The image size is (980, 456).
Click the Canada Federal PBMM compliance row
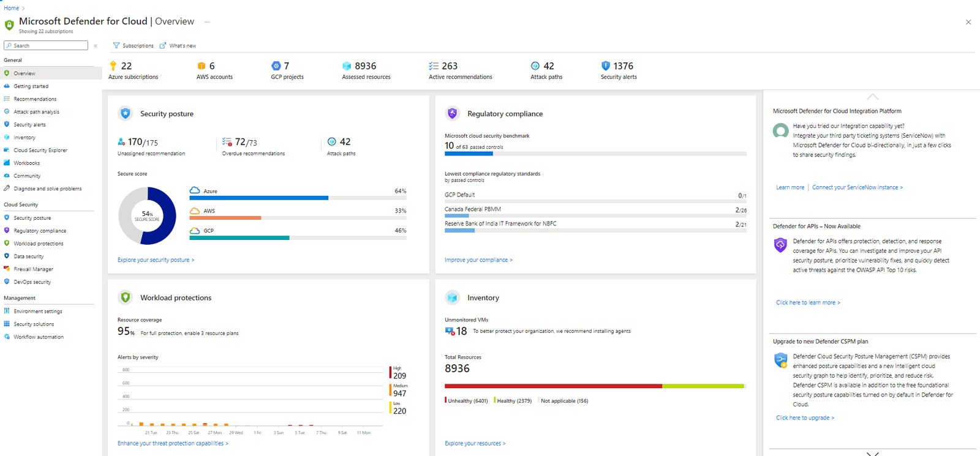[595, 212]
